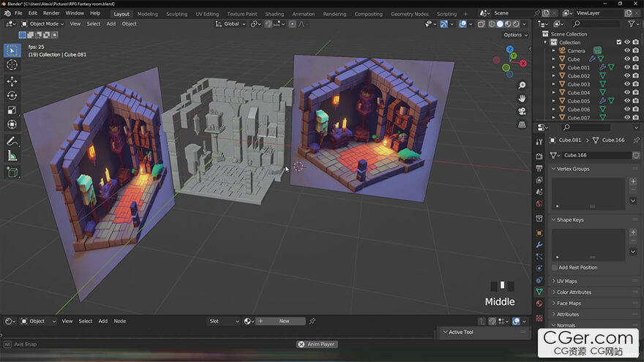Viewport: 644px width, 362px height.
Task: Open the Modifiers properties tab
Action: tap(539, 244)
